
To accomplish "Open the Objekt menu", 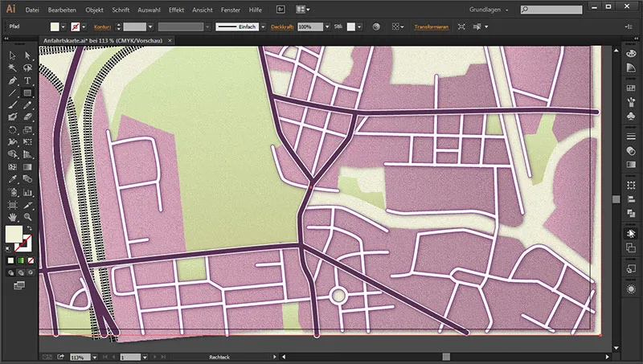I will click(94, 10).
